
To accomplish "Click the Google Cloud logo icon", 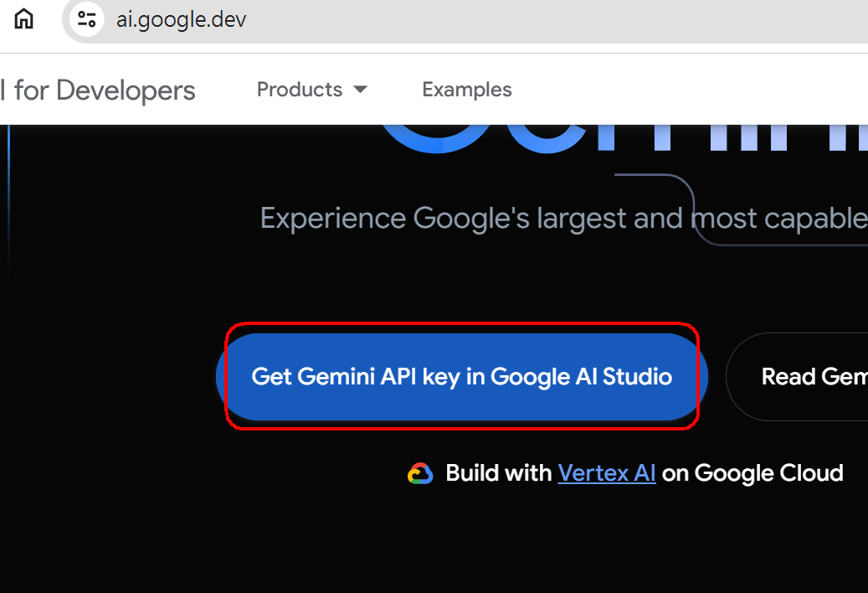I will coord(420,473).
